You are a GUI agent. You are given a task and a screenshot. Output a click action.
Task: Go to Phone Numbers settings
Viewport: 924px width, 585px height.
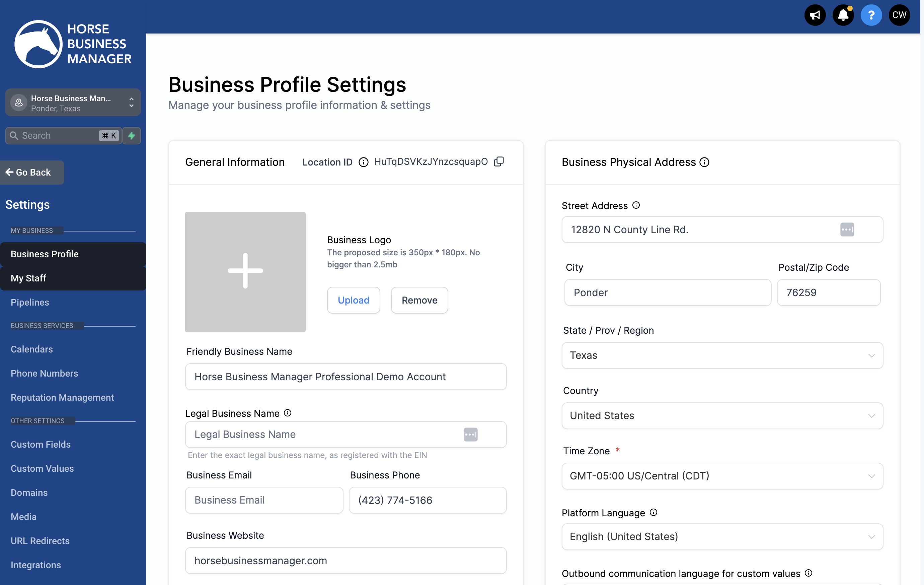pyautogui.click(x=45, y=373)
